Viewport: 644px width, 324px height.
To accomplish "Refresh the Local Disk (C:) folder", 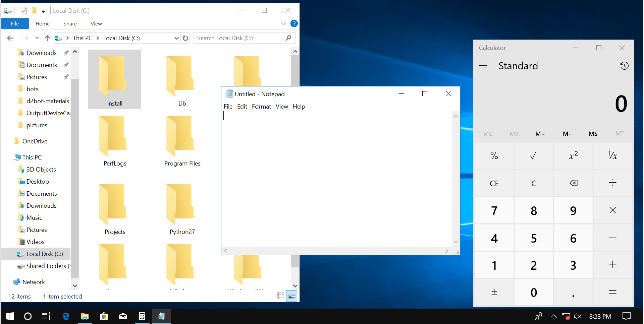I will coord(185,38).
